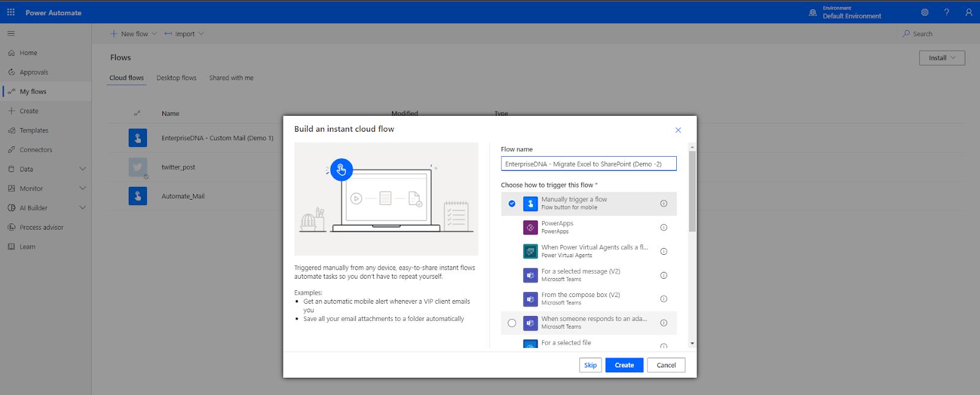Image resolution: width=980 pixels, height=395 pixels.
Task: Click into the Flow name input field
Action: pos(589,164)
